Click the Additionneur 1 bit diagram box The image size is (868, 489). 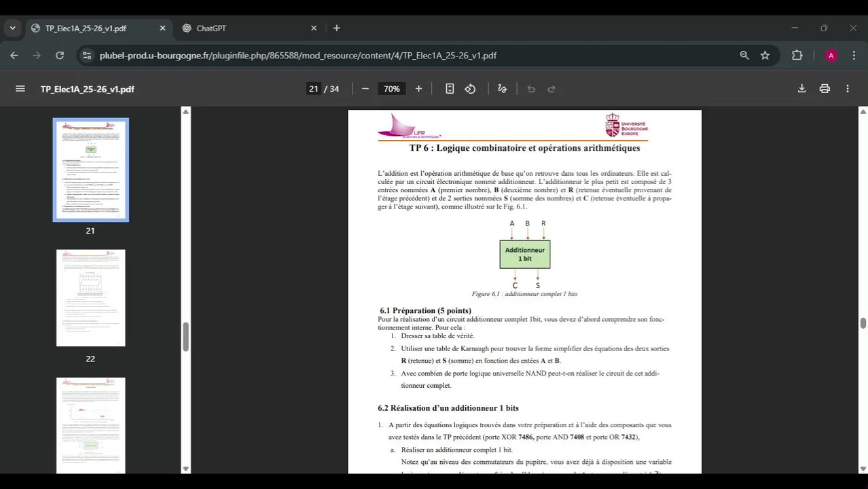click(525, 254)
